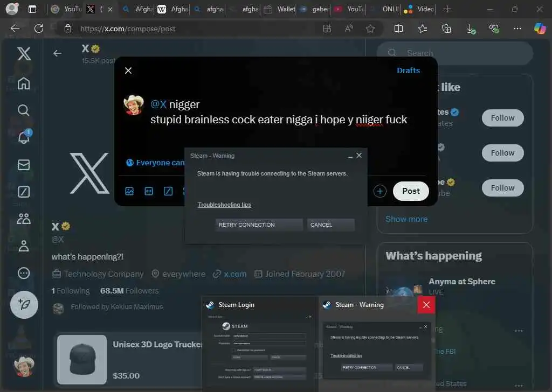Add another post to thread
Image resolution: width=552 pixels, height=392 pixels.
(x=380, y=191)
